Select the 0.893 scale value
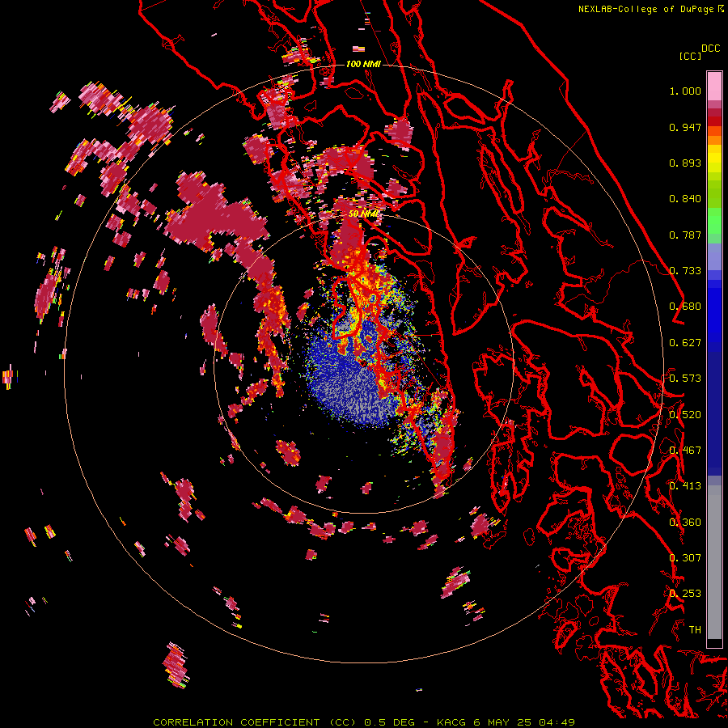Image resolution: width=728 pixels, height=728 pixels. click(685, 163)
